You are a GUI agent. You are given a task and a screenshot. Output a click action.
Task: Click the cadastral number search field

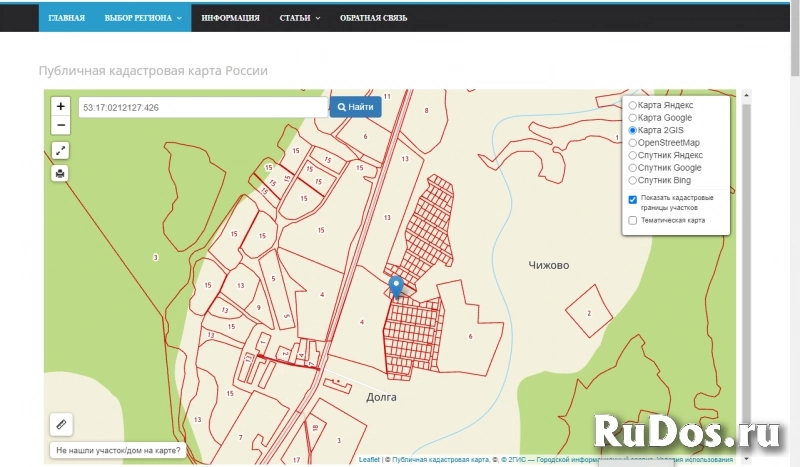pos(203,107)
